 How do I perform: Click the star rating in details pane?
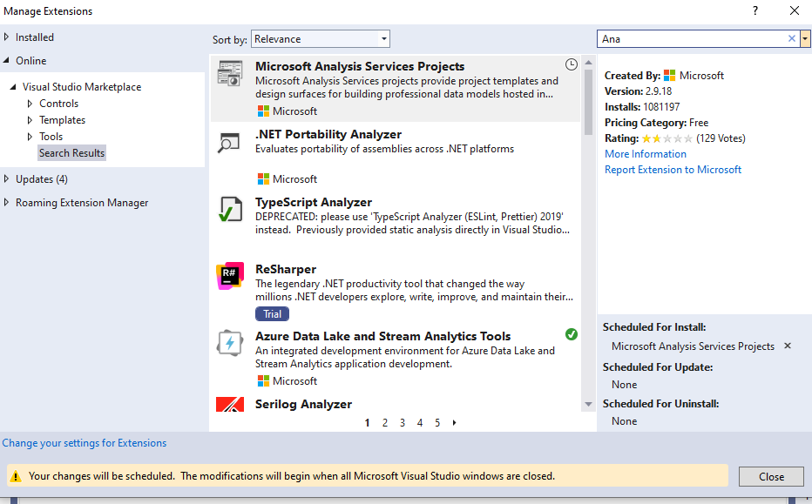667,138
